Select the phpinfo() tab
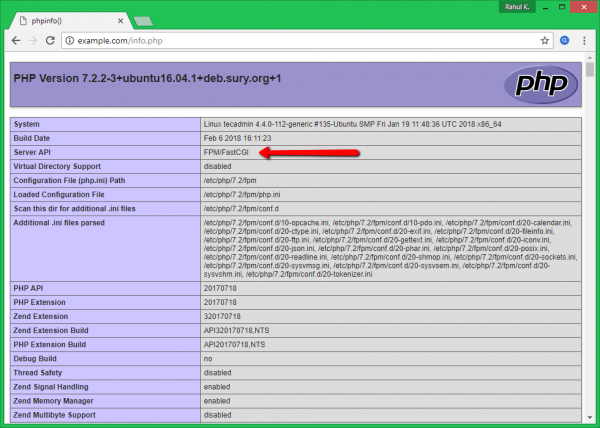The image size is (600, 428). pyautogui.click(x=60, y=19)
